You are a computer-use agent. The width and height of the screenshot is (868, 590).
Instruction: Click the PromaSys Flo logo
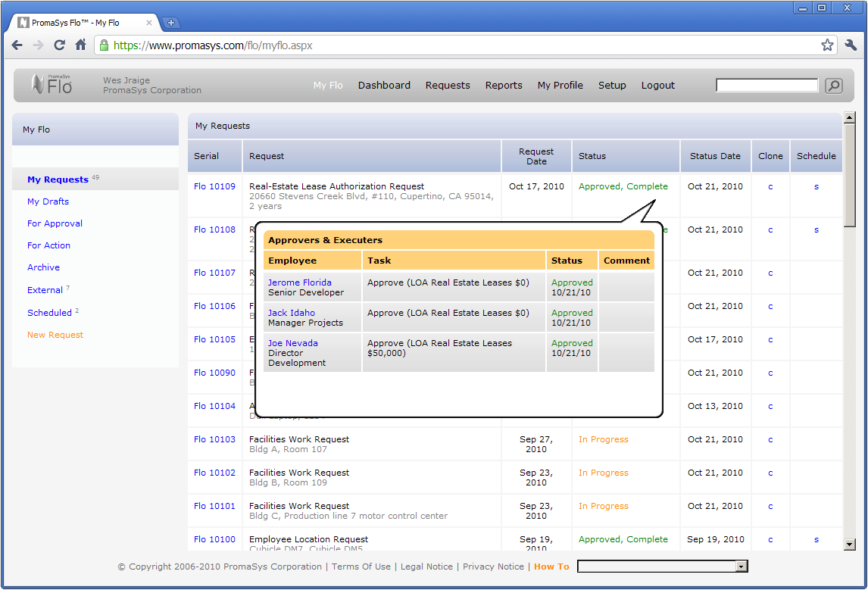point(52,85)
